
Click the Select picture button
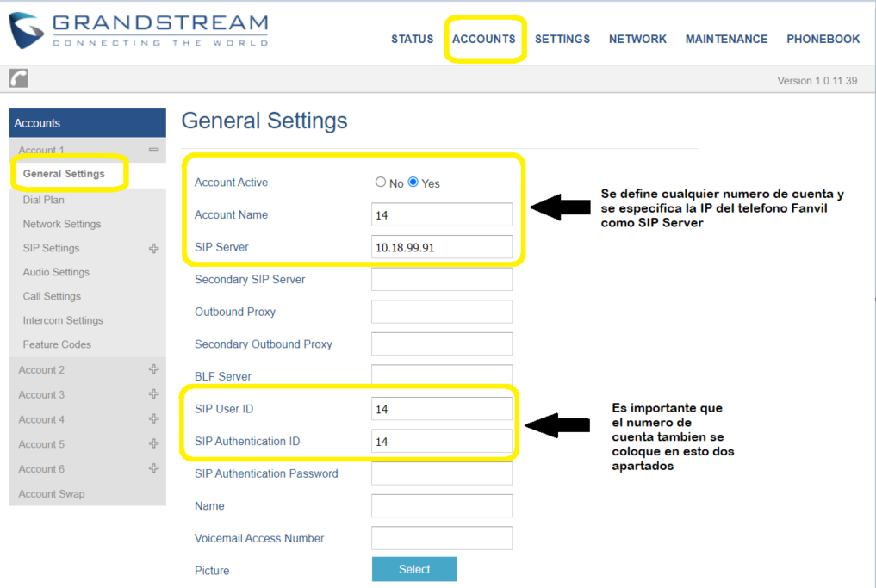point(414,569)
